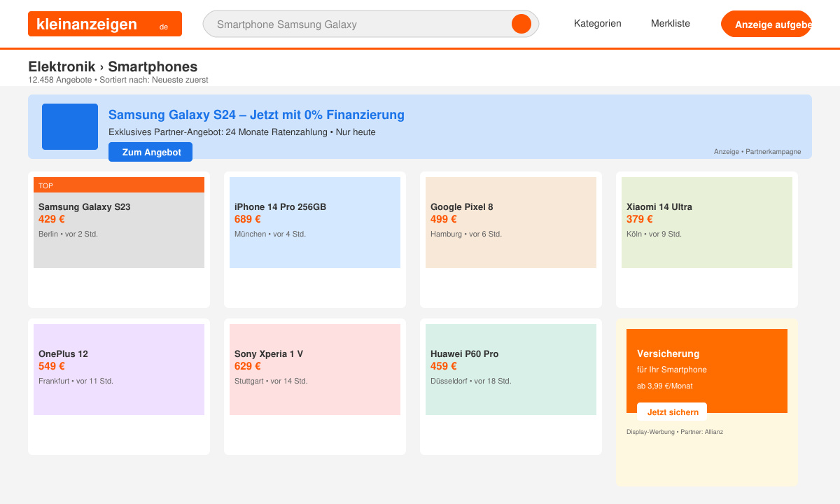Click the blue Galaxy S24 ad image

point(70,127)
